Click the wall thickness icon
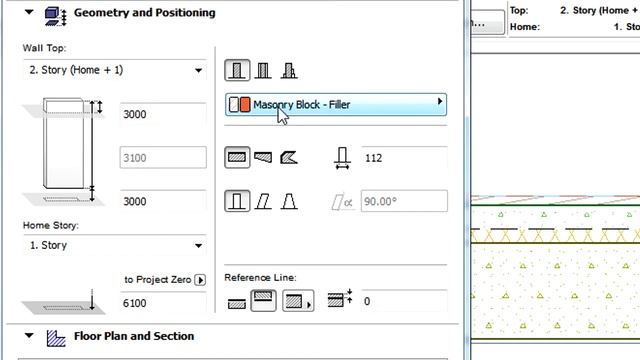The height and width of the screenshot is (360, 640). (x=342, y=158)
